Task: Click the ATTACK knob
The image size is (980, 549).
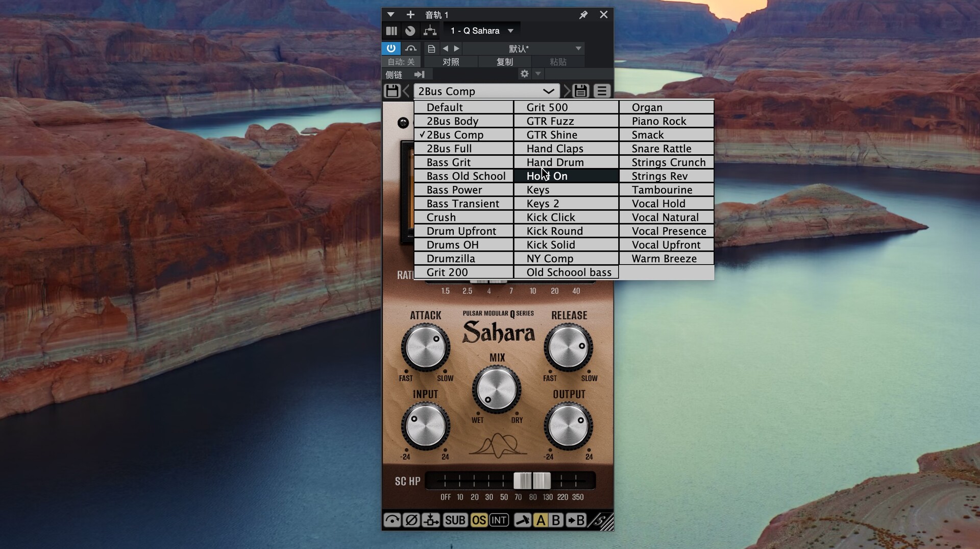Action: 425,347
